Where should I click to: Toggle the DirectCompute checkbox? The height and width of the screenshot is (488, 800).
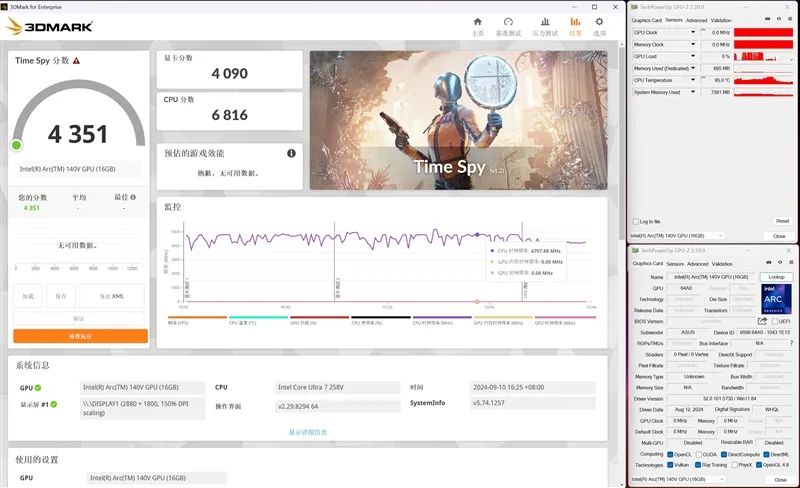coord(724,454)
